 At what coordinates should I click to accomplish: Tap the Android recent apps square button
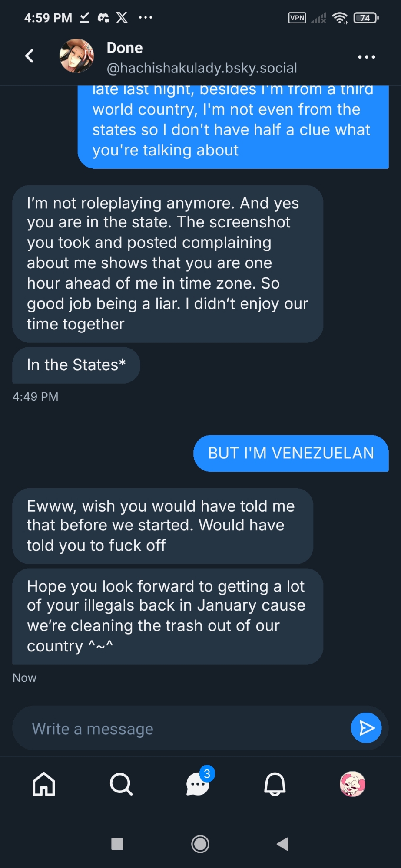point(117,844)
